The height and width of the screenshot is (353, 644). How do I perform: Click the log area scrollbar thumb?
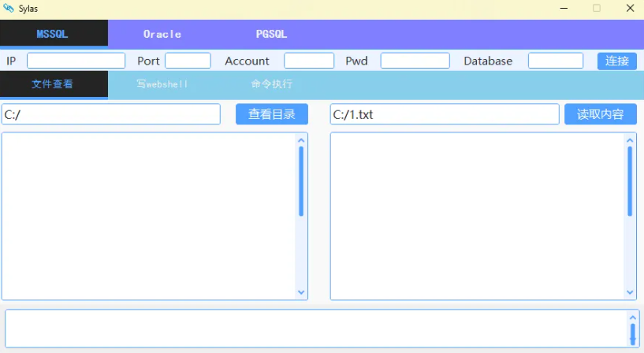pos(633,334)
